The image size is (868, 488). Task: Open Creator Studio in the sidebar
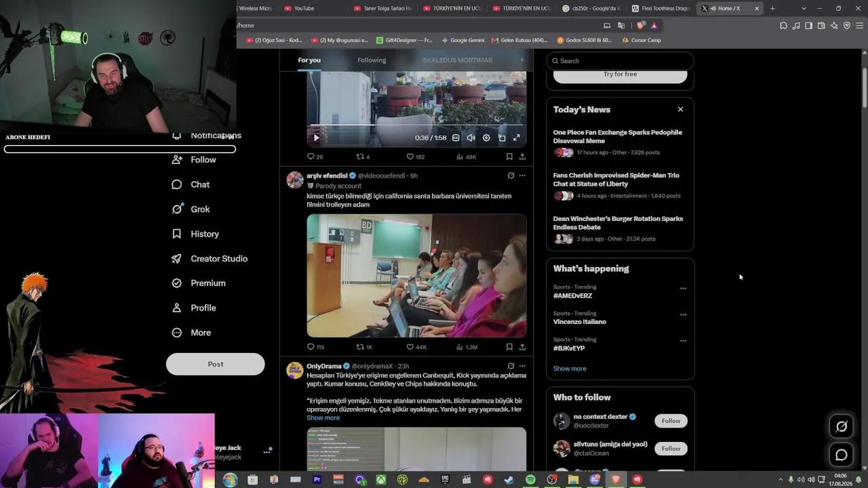pyautogui.click(x=210, y=258)
